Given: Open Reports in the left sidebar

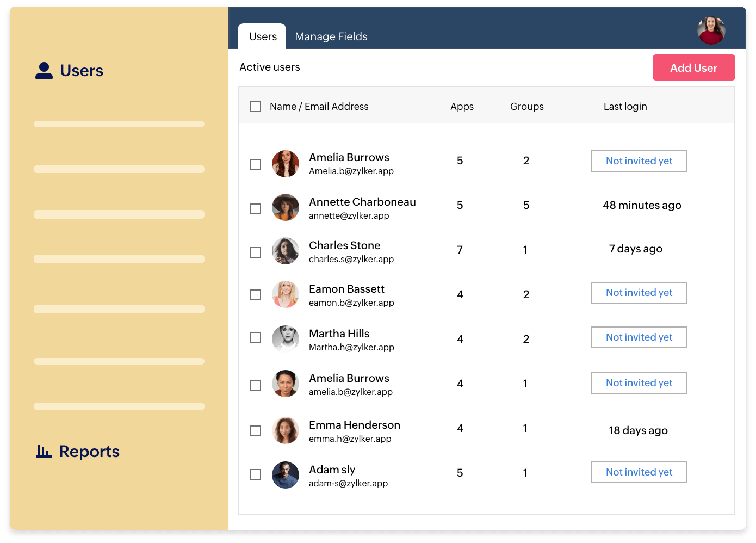Looking at the screenshot, I should point(89,452).
